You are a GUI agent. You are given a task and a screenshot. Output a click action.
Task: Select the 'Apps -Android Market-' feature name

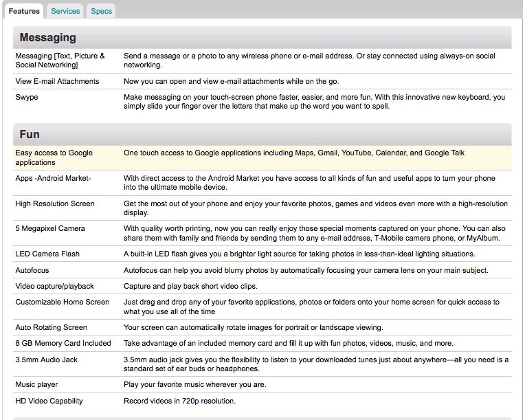tap(53, 178)
